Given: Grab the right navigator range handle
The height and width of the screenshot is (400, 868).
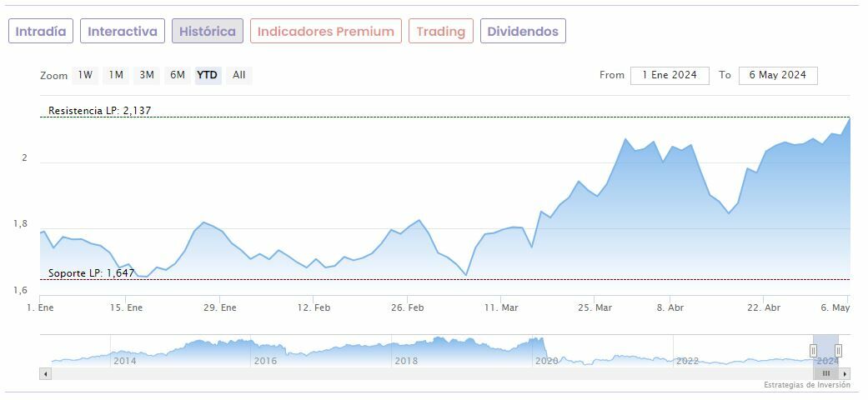Looking at the screenshot, I should tap(838, 351).
